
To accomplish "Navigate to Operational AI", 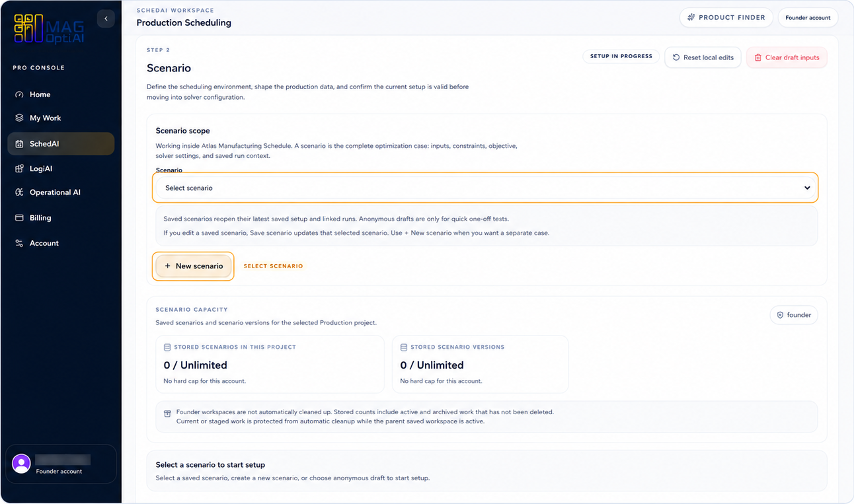I will click(61, 193).
